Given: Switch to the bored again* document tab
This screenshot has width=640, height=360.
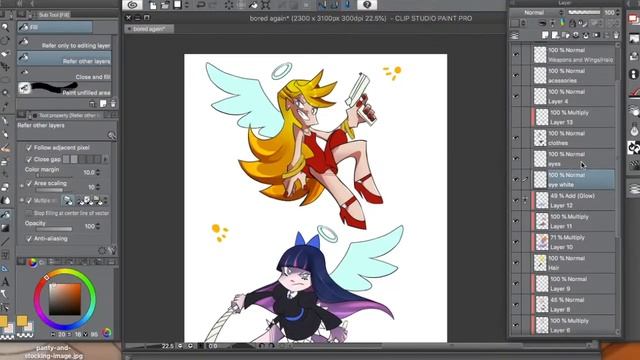Looking at the screenshot, I should point(149,29).
